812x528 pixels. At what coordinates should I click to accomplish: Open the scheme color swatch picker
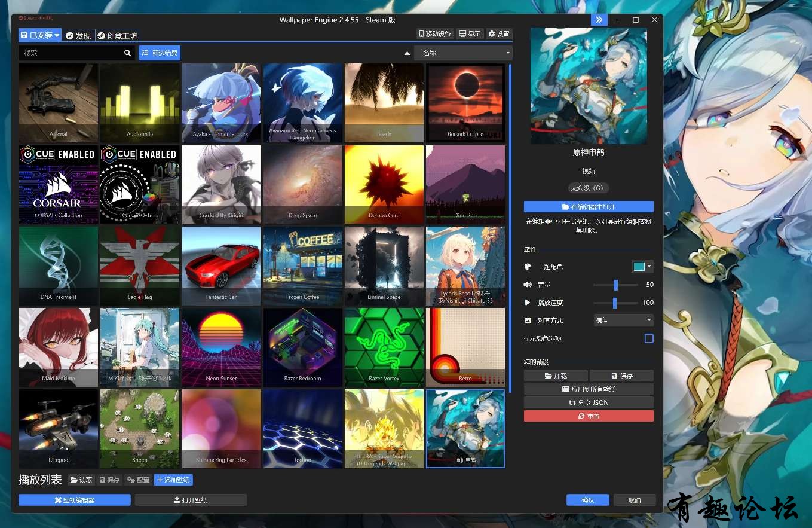coord(642,267)
